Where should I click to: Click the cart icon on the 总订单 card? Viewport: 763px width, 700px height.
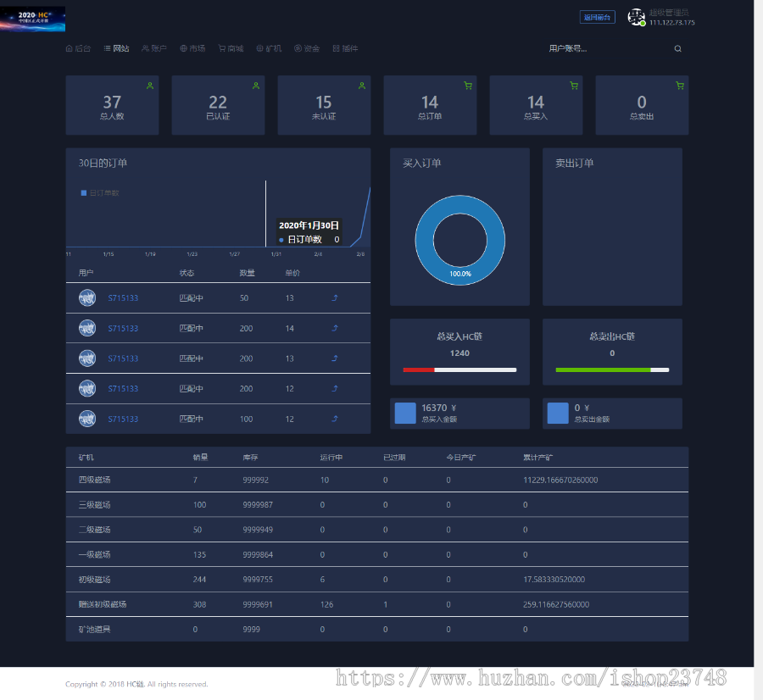(468, 86)
